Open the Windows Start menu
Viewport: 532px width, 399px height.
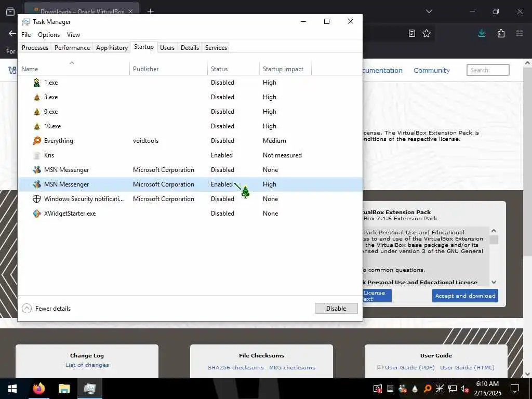(x=12, y=389)
